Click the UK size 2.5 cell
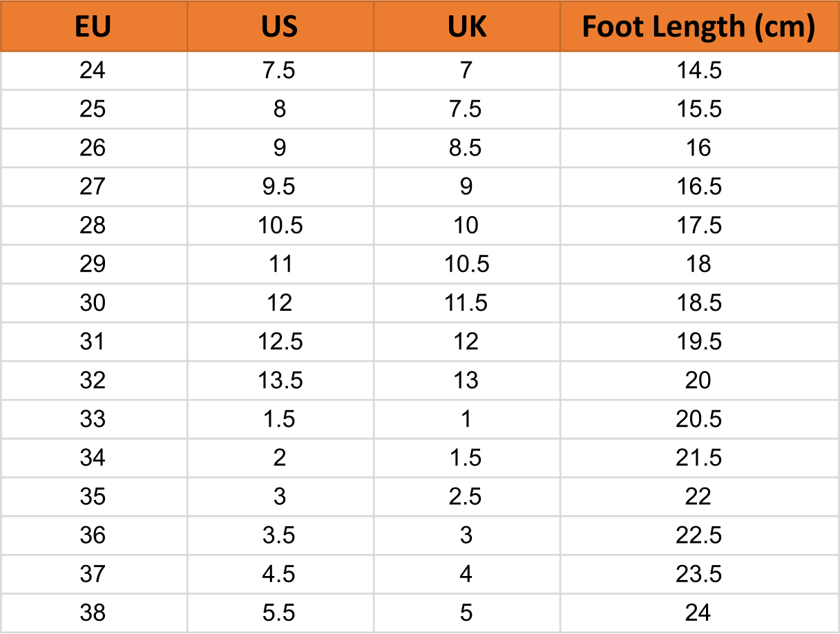 (x=466, y=496)
